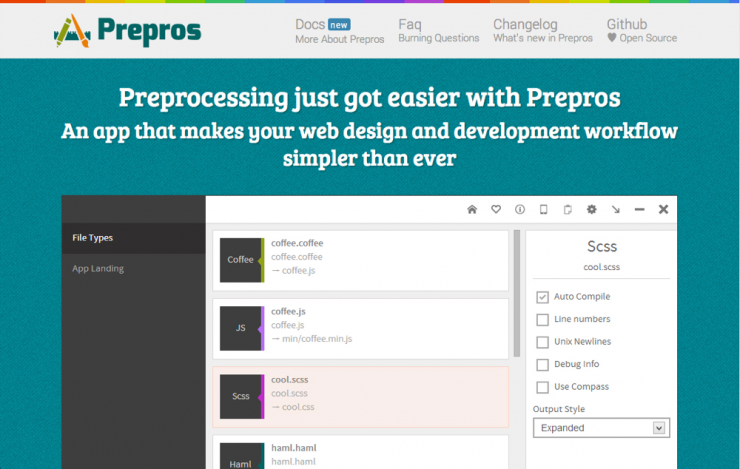
Task: Click the heart icon beside Open Source
Action: click(x=612, y=38)
